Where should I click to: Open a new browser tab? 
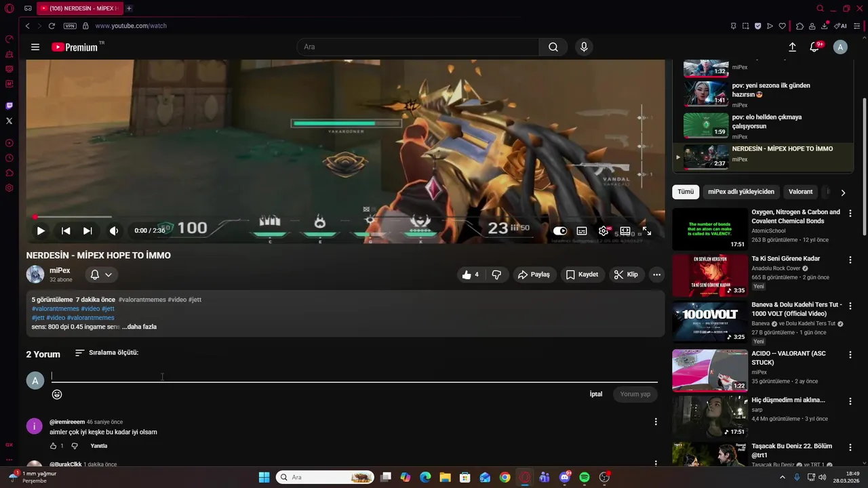pyautogui.click(x=129, y=8)
